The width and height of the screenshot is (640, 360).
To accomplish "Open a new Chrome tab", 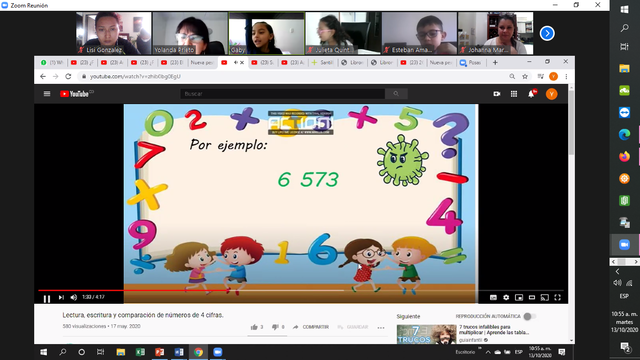I will point(495,62).
